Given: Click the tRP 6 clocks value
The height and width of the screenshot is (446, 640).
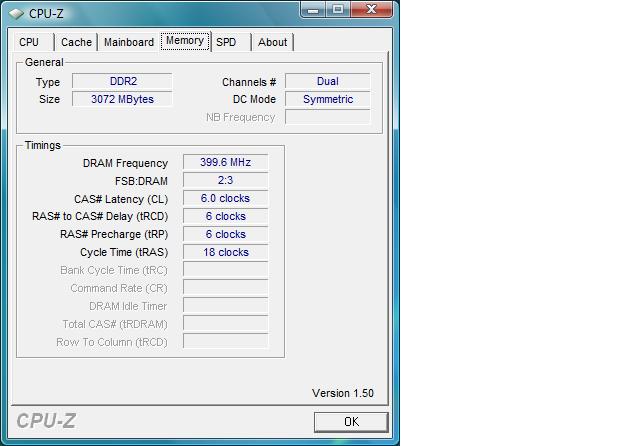Looking at the screenshot, I should pos(226,234).
